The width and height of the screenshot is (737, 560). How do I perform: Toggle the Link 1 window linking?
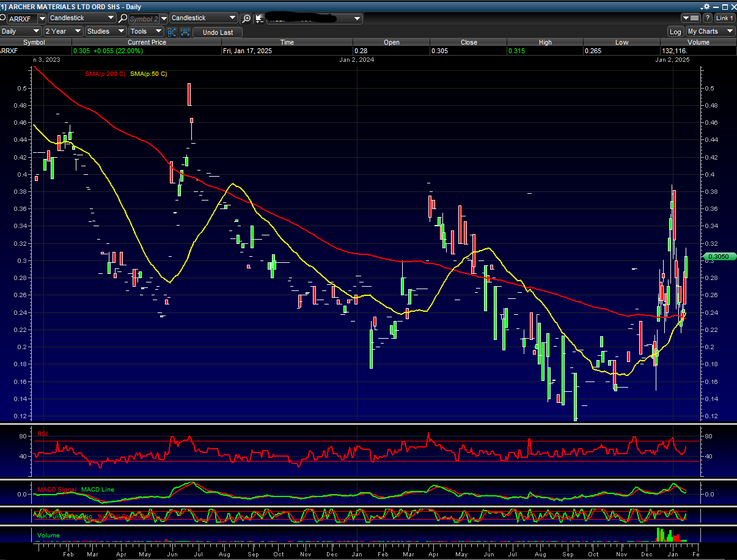(x=724, y=18)
